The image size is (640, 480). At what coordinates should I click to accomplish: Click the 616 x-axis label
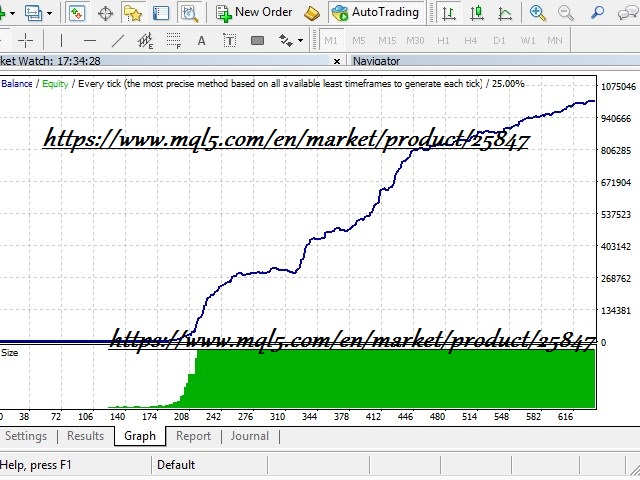coord(565,417)
